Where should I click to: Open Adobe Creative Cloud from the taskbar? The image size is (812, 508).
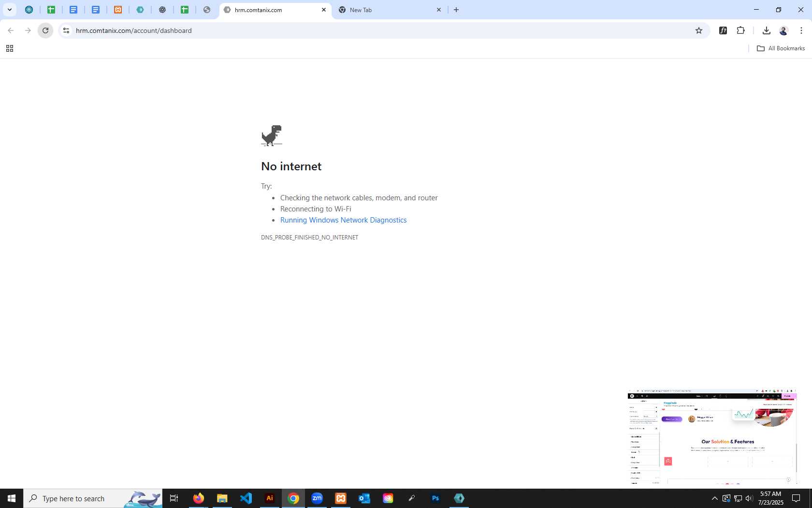pos(388,498)
